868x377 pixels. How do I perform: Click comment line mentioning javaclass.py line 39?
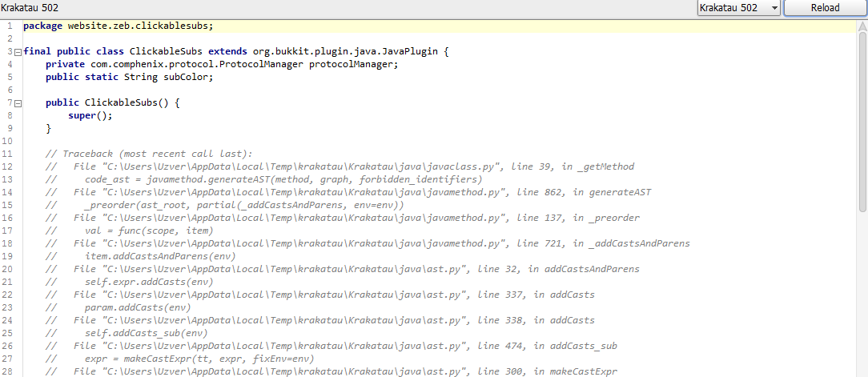click(340, 166)
